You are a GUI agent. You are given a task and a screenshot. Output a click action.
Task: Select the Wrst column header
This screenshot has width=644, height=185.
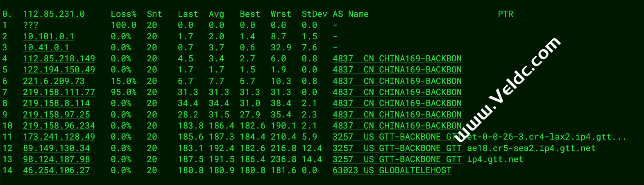point(281,14)
